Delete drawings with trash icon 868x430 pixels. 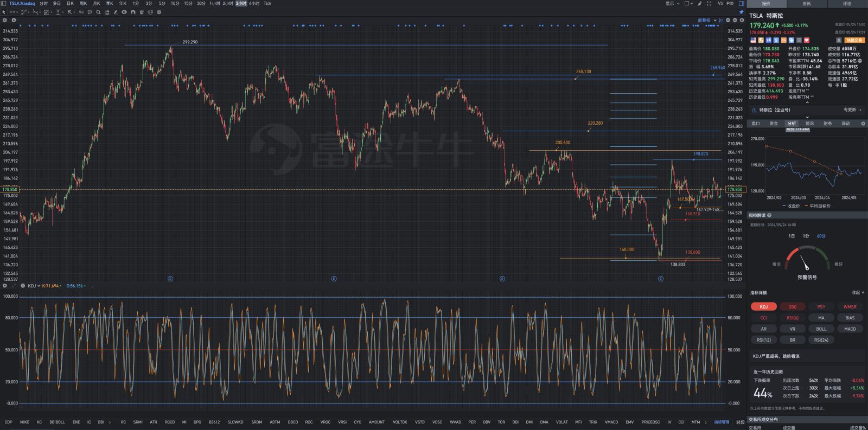(142, 12)
